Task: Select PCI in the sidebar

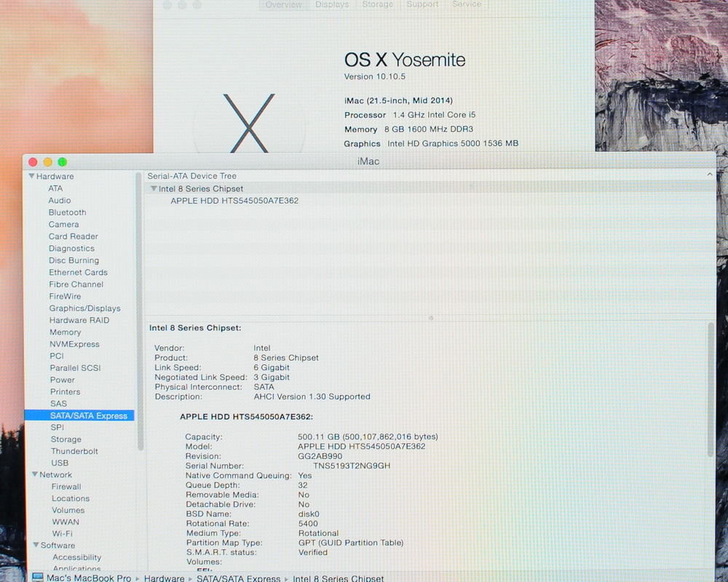Action: [x=57, y=356]
